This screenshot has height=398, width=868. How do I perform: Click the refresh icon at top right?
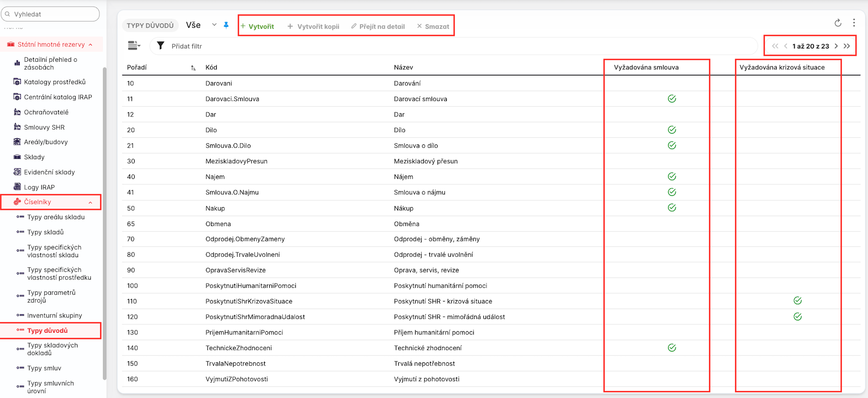point(837,23)
